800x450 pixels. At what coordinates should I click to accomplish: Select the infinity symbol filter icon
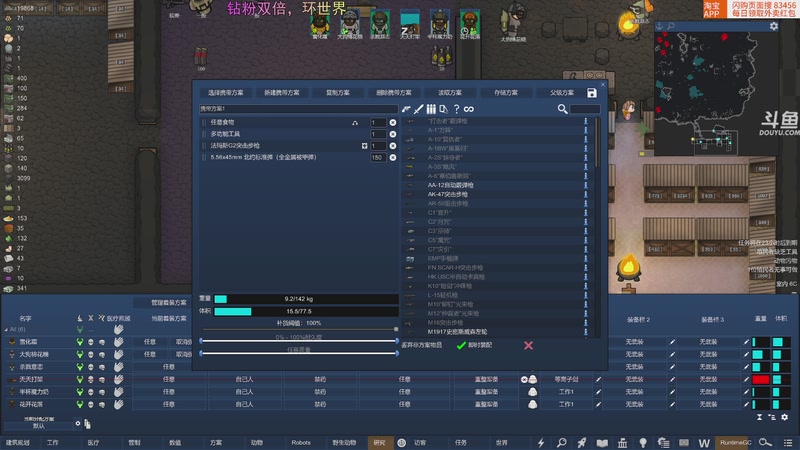pyautogui.click(x=469, y=109)
